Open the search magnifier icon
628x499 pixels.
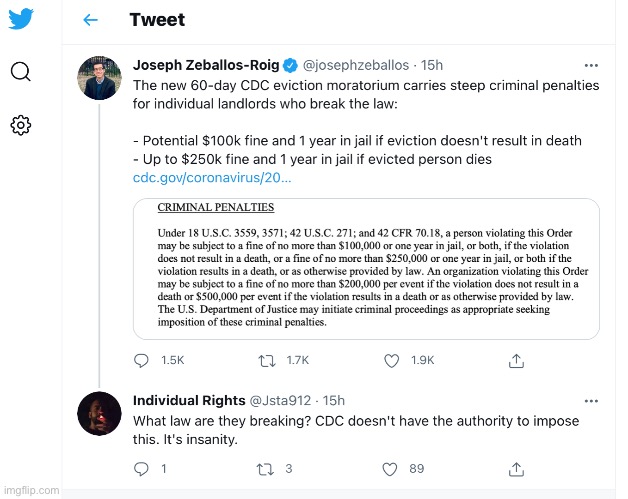[x=21, y=72]
